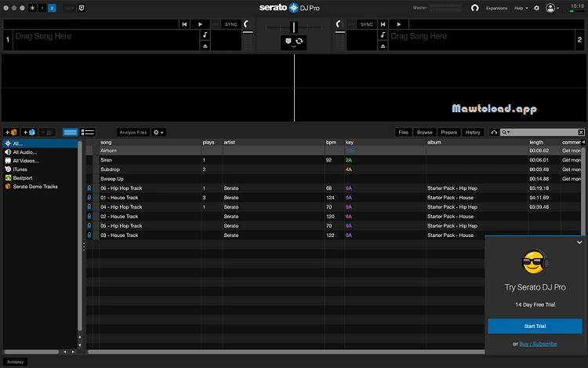The width and height of the screenshot is (588, 368).
Task: Switch to simple list library view
Action: [x=70, y=132]
